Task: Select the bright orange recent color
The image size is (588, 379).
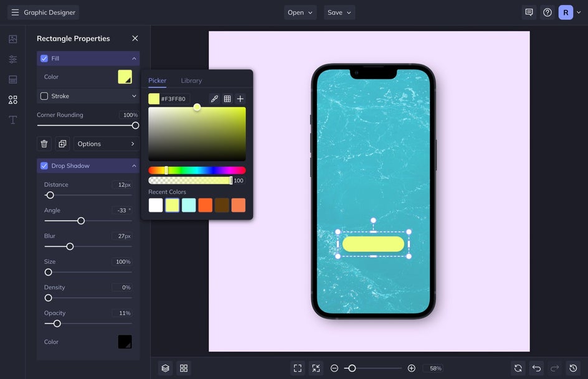Action: coord(205,205)
